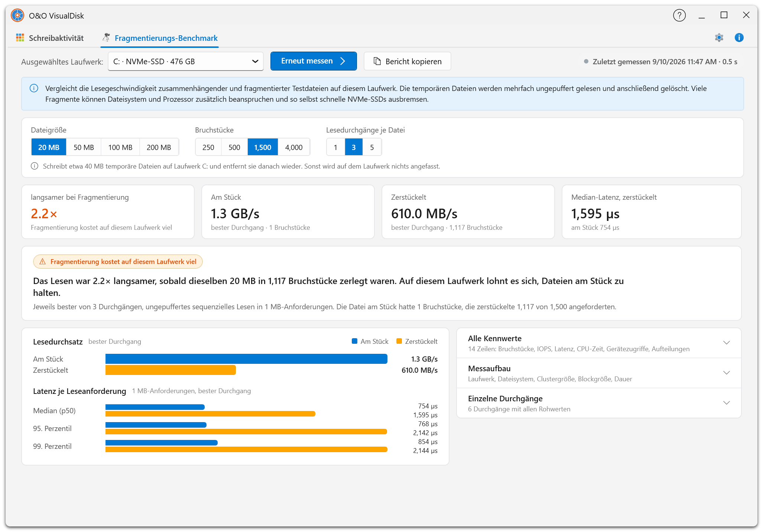Image resolution: width=763 pixels, height=532 pixels.
Task: Click the '2.2×' slowdown value
Action: click(44, 214)
